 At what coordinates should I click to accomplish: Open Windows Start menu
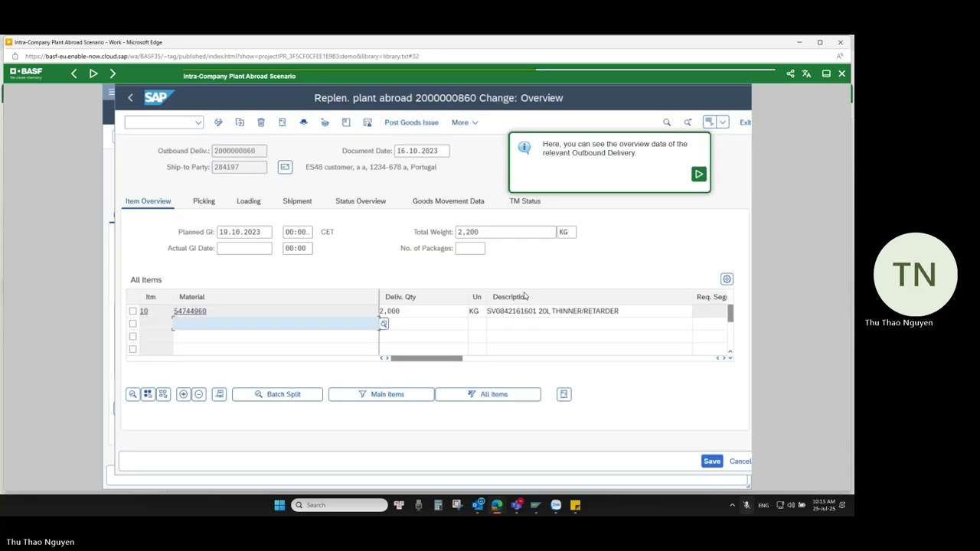click(x=279, y=505)
